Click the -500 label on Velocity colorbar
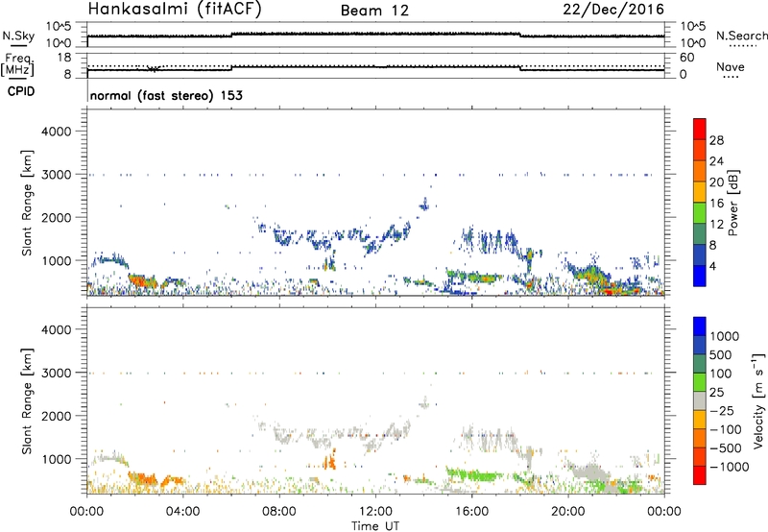 (x=726, y=447)
